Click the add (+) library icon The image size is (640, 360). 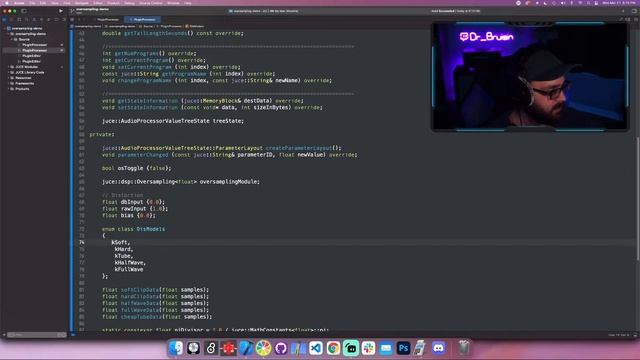click(623, 11)
